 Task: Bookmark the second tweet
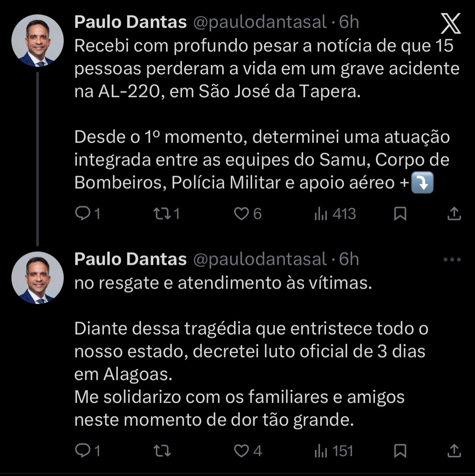(x=400, y=451)
